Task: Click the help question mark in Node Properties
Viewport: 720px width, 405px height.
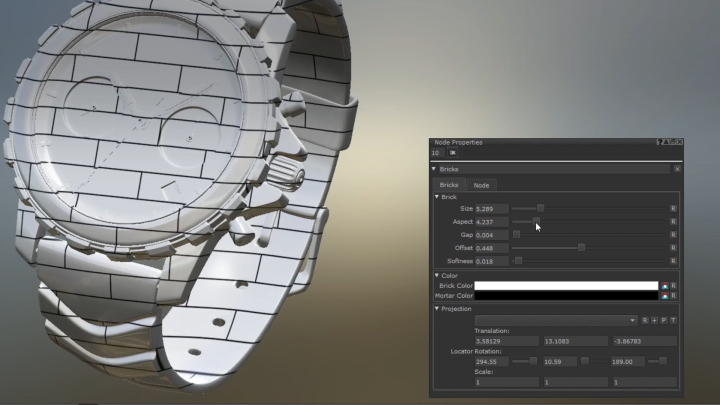Action: pos(659,143)
